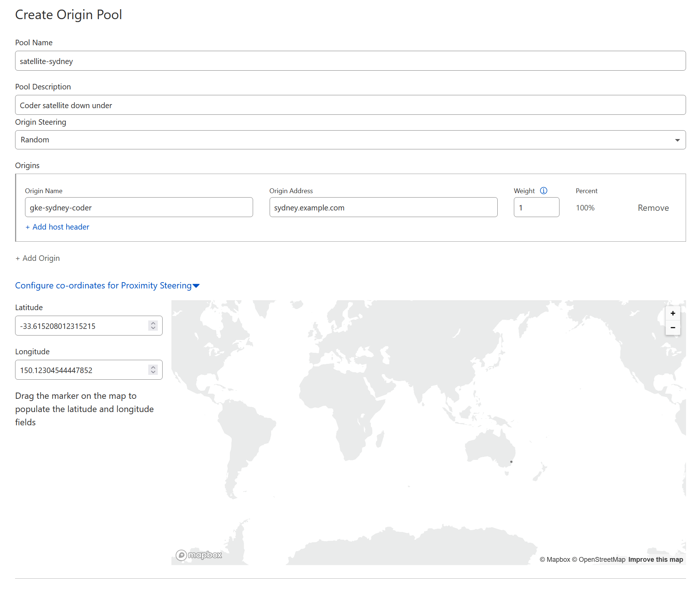Select the Origin Address input
This screenshot has height=589, width=700.
(x=383, y=207)
